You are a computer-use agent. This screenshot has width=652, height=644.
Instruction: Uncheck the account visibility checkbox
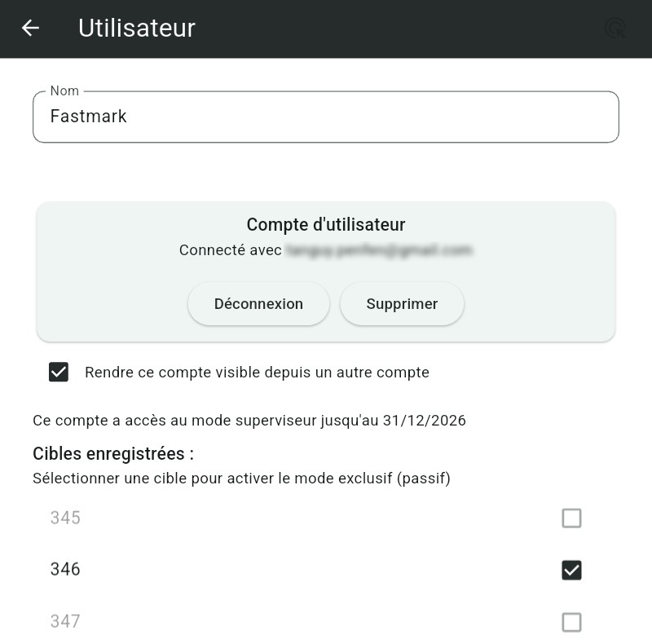(59, 373)
